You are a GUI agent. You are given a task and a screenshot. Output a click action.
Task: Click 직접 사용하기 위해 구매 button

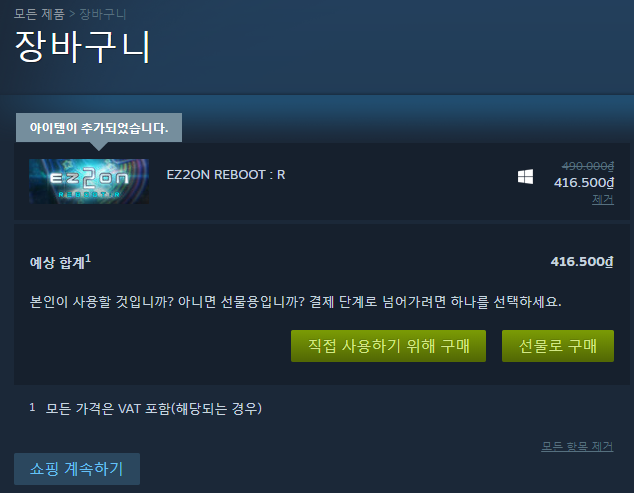pos(388,346)
